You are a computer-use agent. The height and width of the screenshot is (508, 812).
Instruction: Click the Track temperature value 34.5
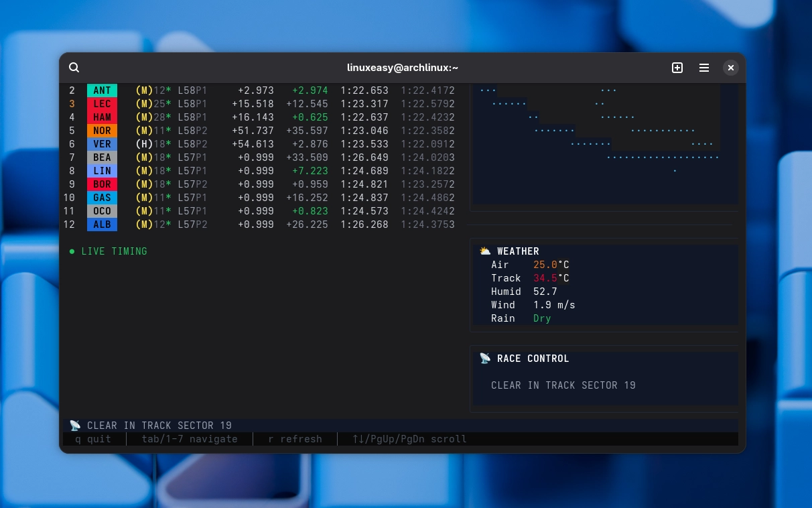[x=545, y=278]
